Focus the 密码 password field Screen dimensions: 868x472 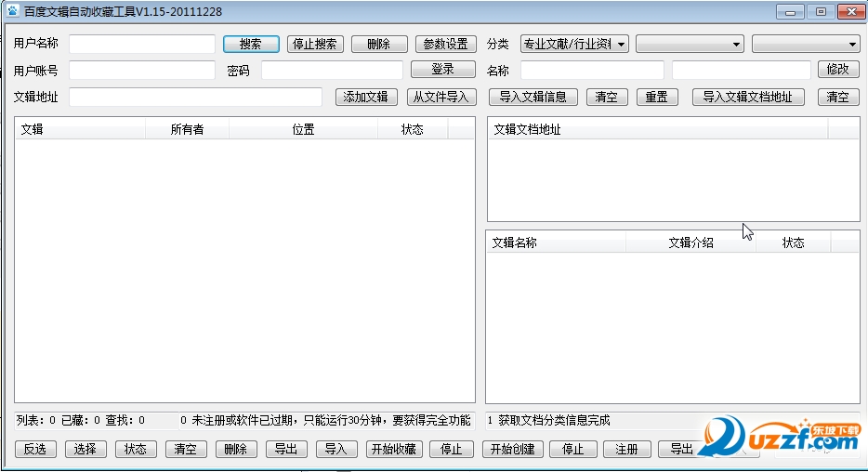tap(332, 71)
